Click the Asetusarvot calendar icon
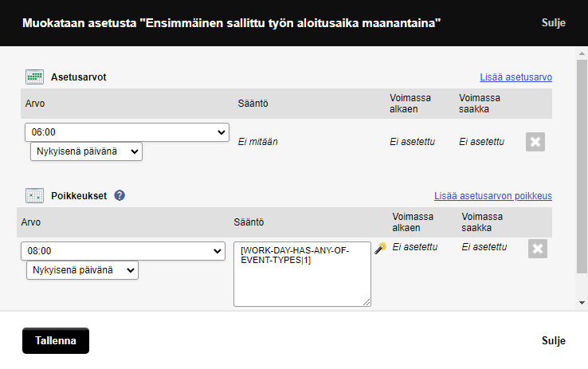 34,77
